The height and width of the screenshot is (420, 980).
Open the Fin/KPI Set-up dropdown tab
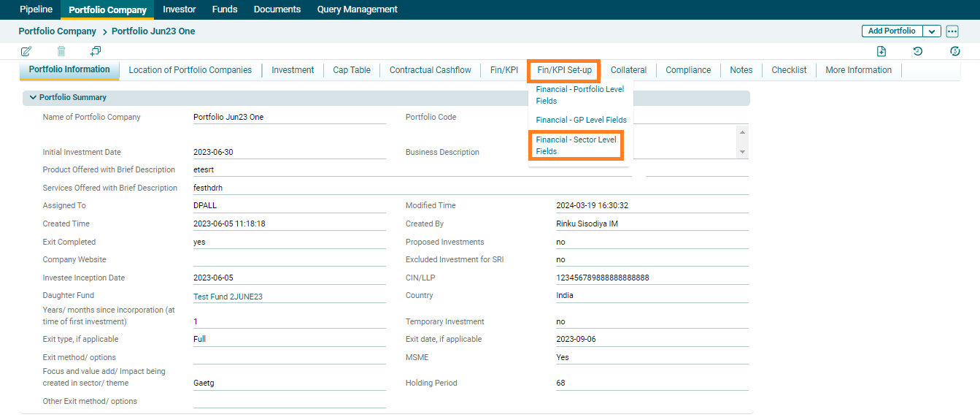coord(564,70)
